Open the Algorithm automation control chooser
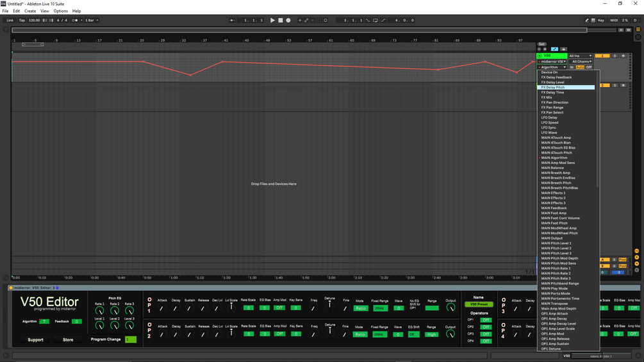This screenshot has width=644, height=362. click(x=552, y=67)
